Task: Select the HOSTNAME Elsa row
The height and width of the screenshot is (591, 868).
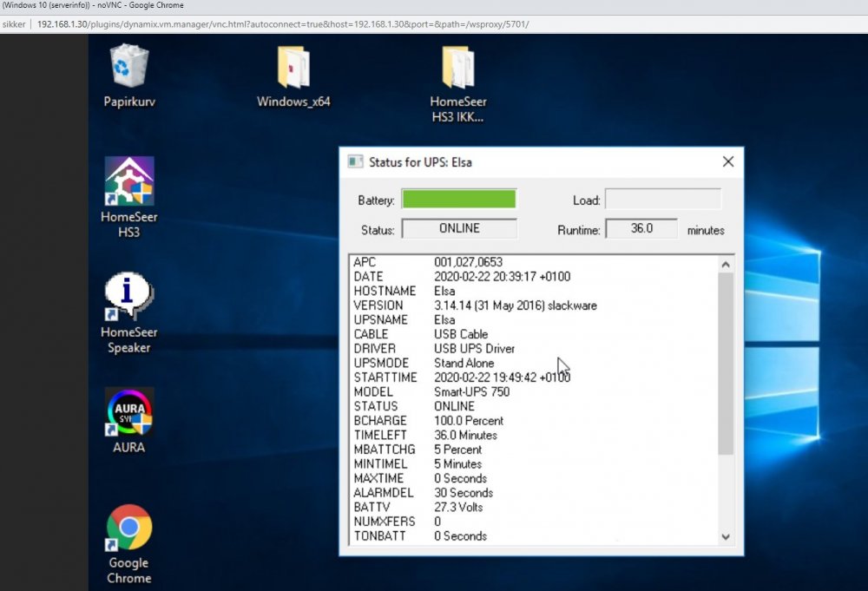Action: click(x=534, y=291)
